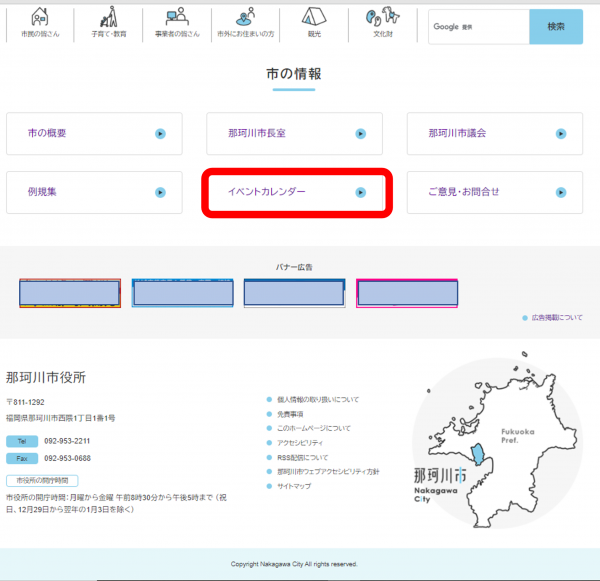Open 個人情報の取り扱いについて footer link
600x581 pixels.
tap(318, 400)
